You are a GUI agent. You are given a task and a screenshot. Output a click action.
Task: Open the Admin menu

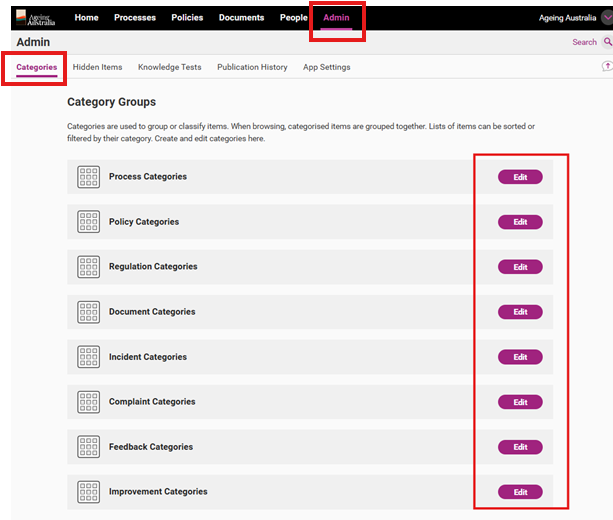tap(336, 18)
